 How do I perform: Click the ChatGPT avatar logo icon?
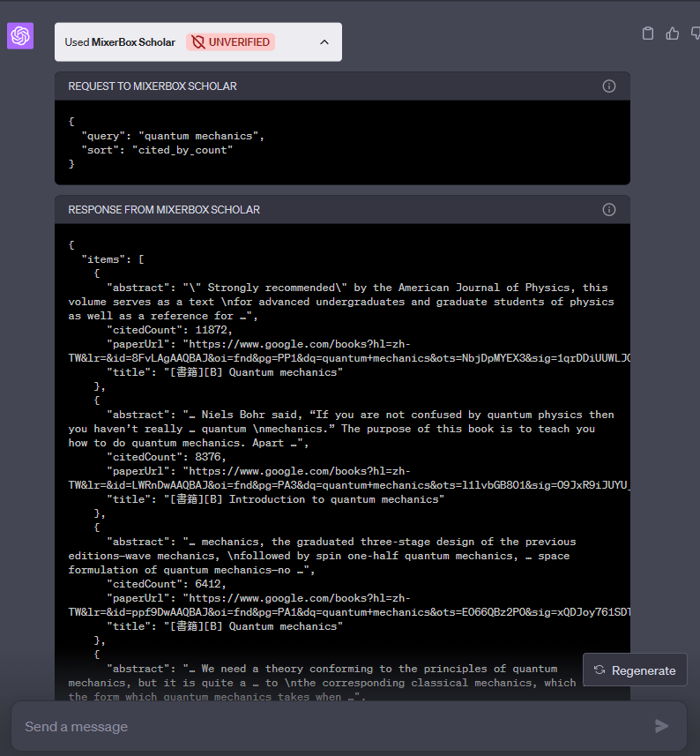[20, 35]
